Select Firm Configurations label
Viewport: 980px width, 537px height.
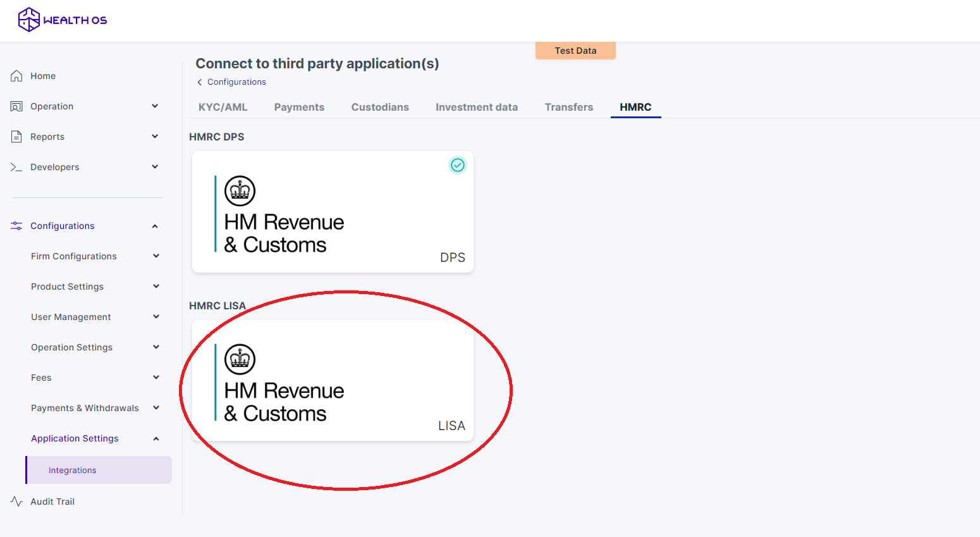[x=74, y=256]
